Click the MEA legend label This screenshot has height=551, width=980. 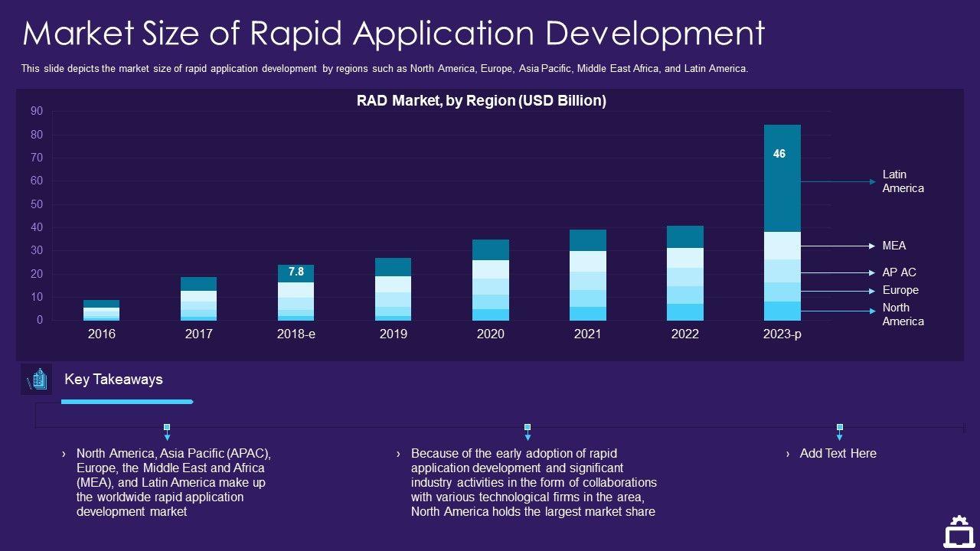click(x=893, y=246)
